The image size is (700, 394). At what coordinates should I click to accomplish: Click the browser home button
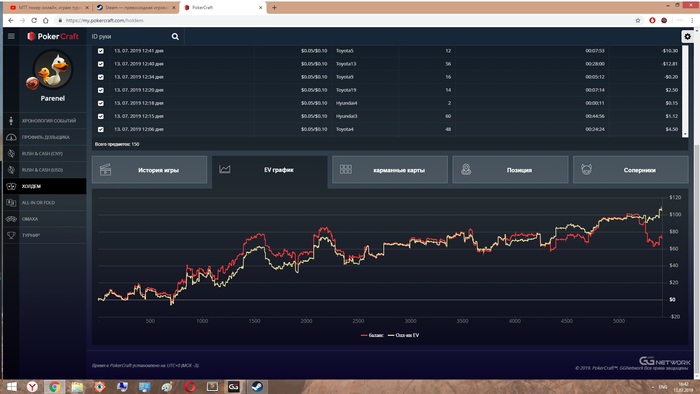pos(46,21)
